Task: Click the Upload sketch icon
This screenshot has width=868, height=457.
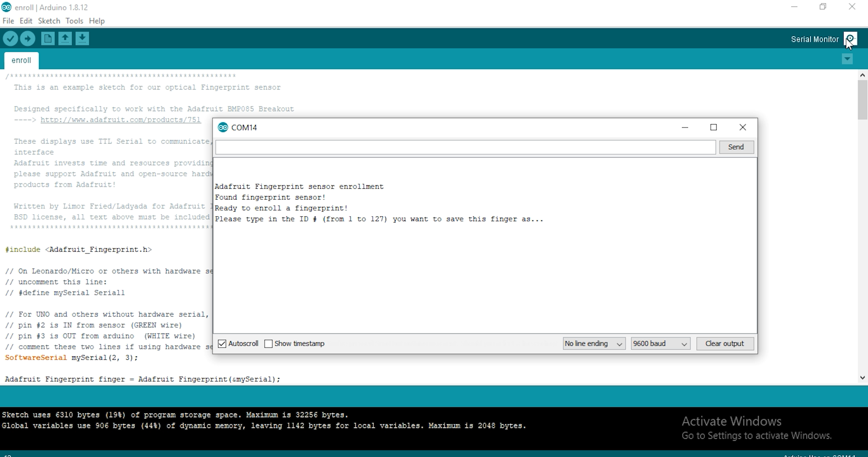Action: click(x=28, y=39)
